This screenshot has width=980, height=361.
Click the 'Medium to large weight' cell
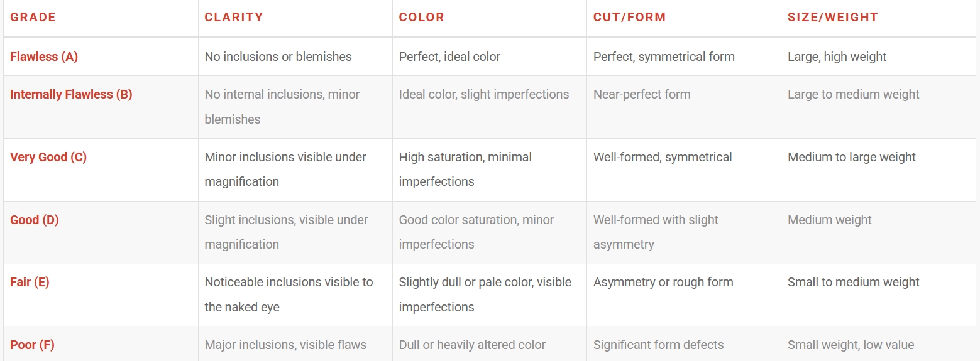[x=852, y=157]
